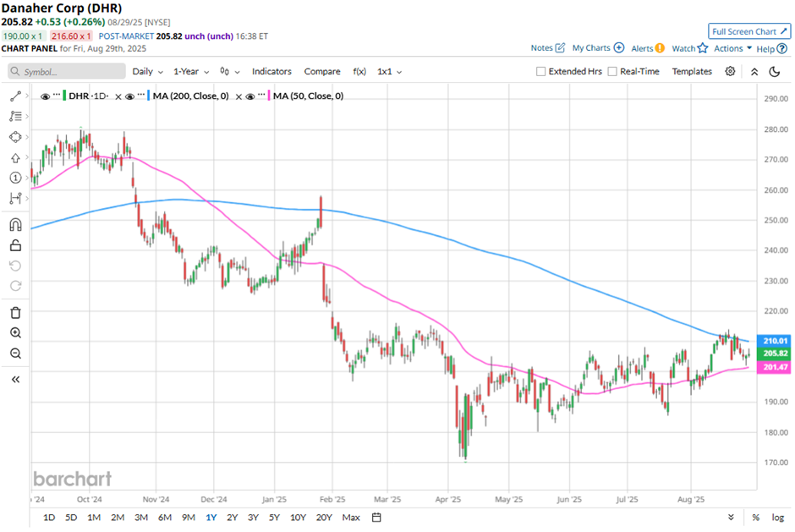The image size is (795, 532).
Task: Click the blue MA 200 color swatch
Action: tap(148, 96)
